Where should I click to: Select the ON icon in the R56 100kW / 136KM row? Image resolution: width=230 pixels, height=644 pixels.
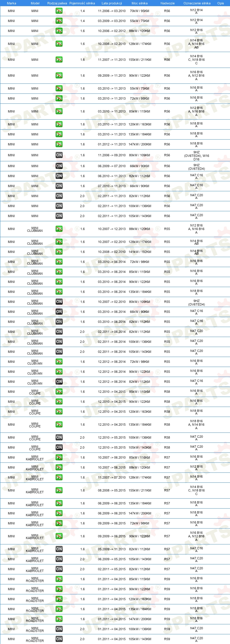click(59, 206)
